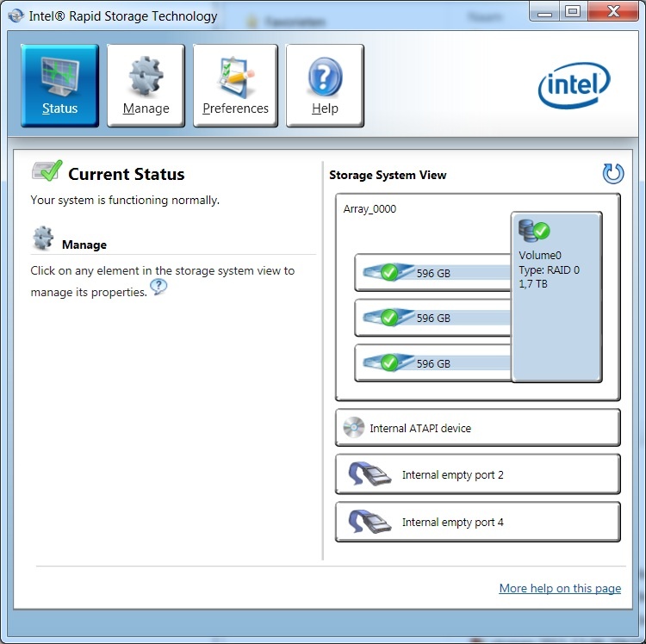Click the Current Status drive checkmark icon

click(x=47, y=170)
